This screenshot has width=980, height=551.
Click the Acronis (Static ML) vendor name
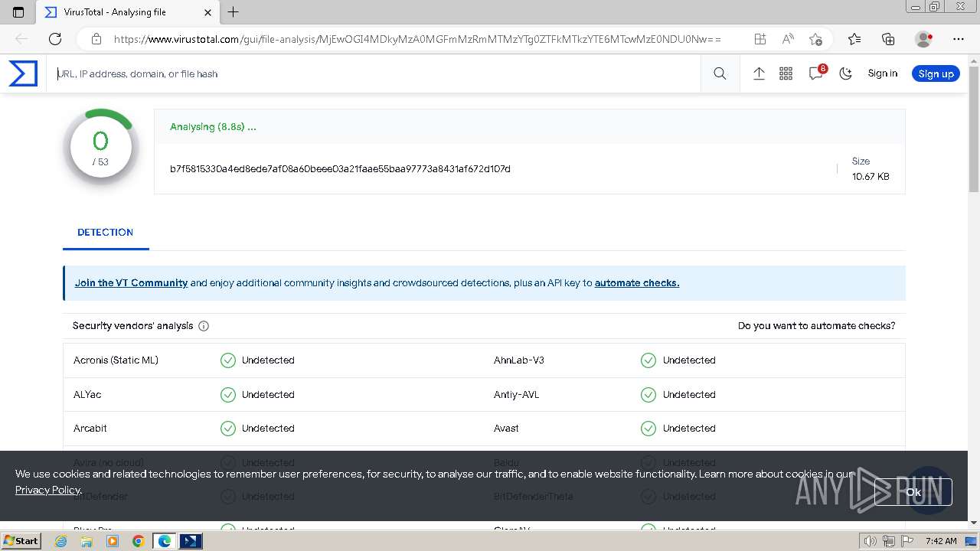point(116,360)
